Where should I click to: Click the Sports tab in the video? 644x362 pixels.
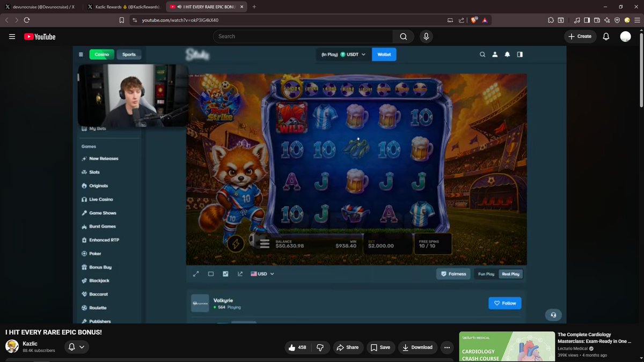129,54
